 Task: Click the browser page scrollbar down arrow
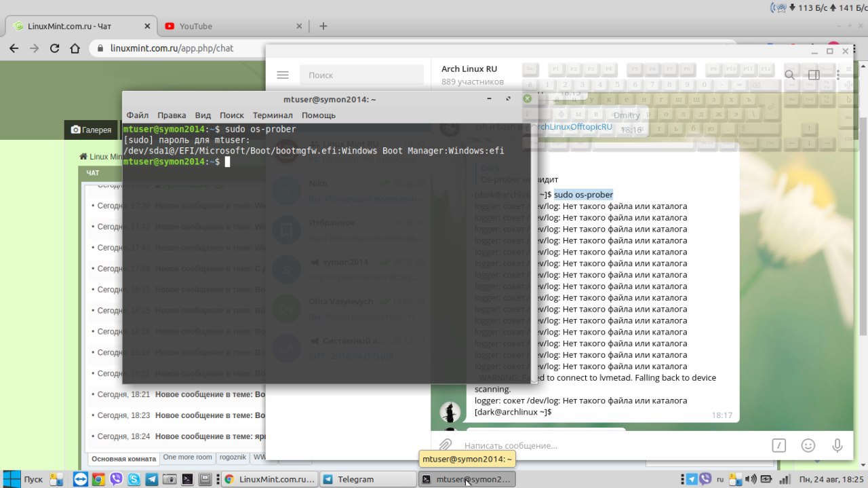tap(863, 464)
